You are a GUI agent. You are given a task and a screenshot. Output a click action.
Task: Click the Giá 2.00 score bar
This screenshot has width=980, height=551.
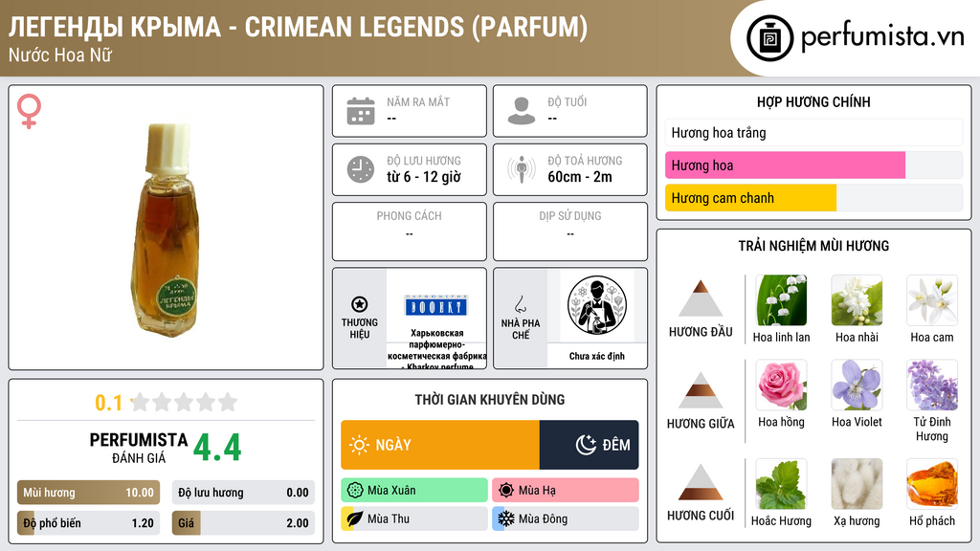coord(243,523)
